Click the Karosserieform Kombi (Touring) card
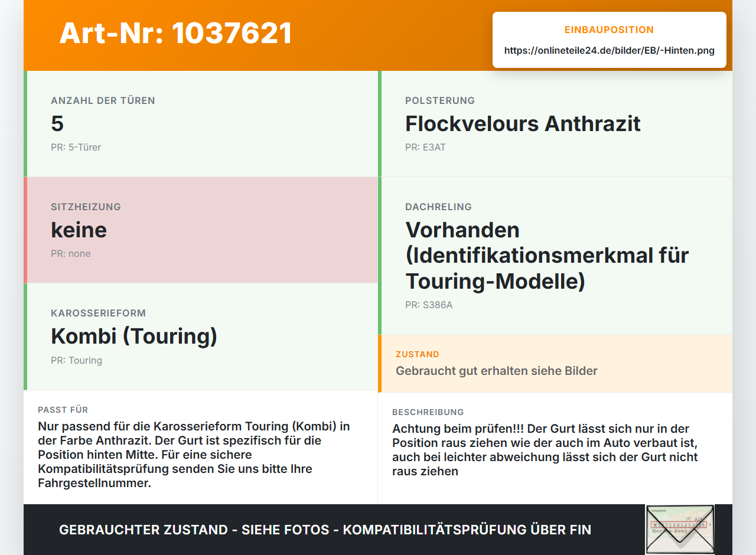 201,337
